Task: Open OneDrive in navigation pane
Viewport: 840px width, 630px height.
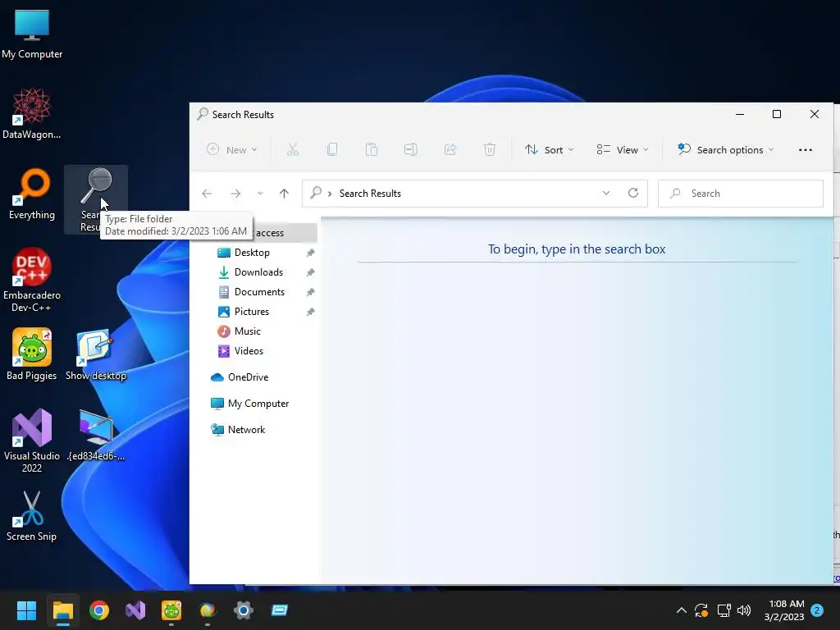Action: [248, 377]
